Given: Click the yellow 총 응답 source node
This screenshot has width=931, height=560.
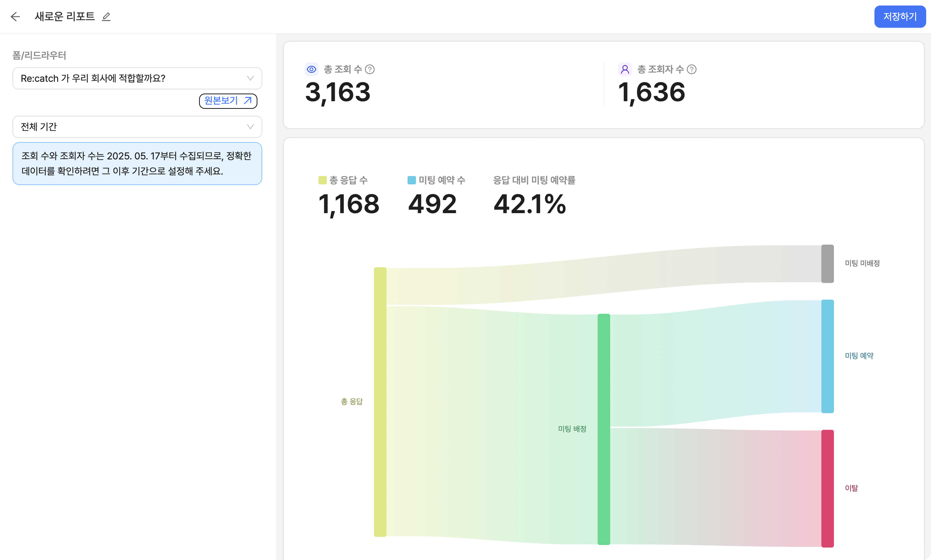Looking at the screenshot, I should (x=380, y=402).
